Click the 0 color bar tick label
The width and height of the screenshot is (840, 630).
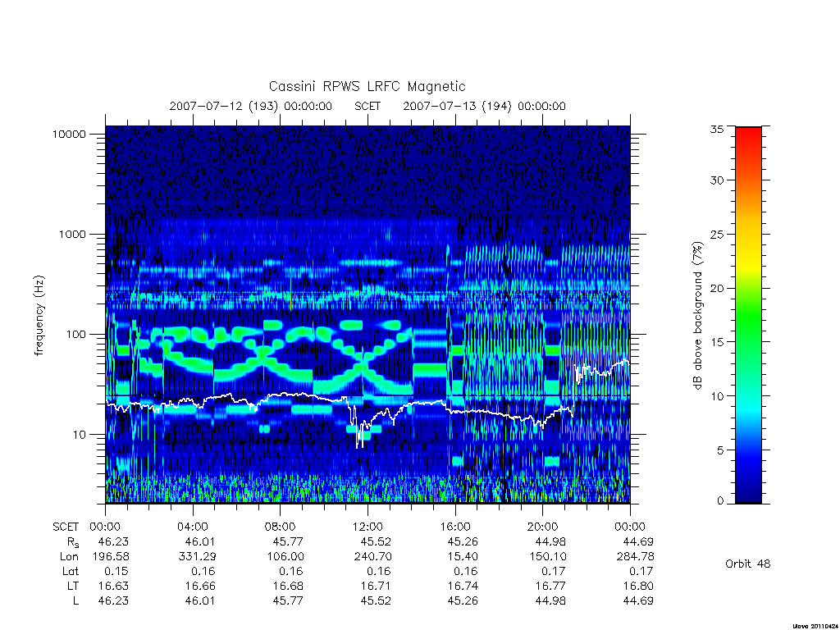(x=720, y=501)
